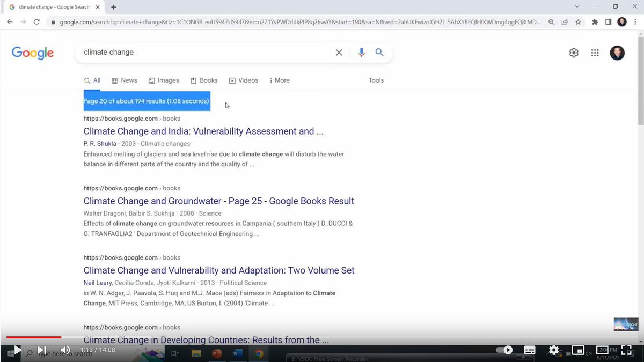Go forward with the browser forward arrow
Screen dimensions: 644x362
coord(23,22)
